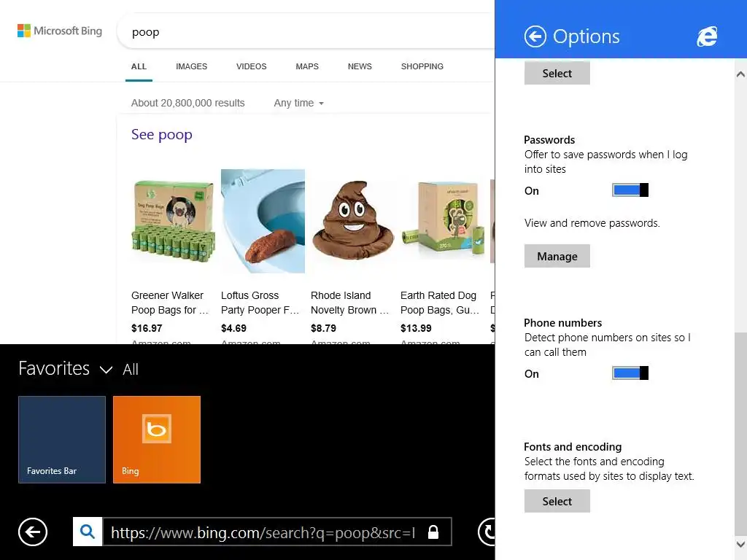747x560 pixels.
Task: Click the $8.79 price text
Action: 323,328
